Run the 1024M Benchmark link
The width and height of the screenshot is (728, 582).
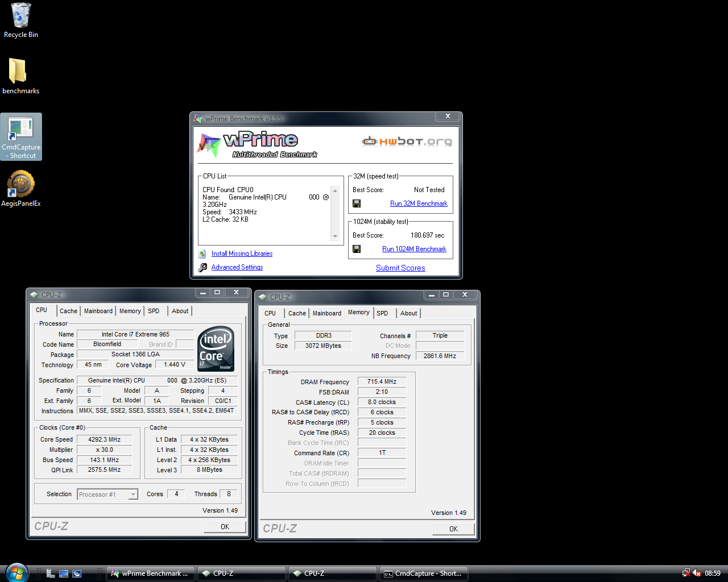click(414, 249)
